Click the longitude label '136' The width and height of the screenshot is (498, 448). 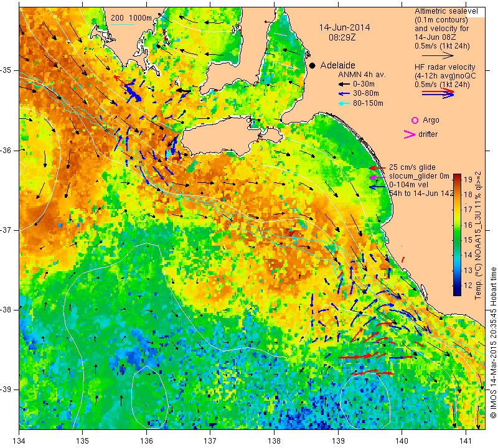[x=147, y=441]
